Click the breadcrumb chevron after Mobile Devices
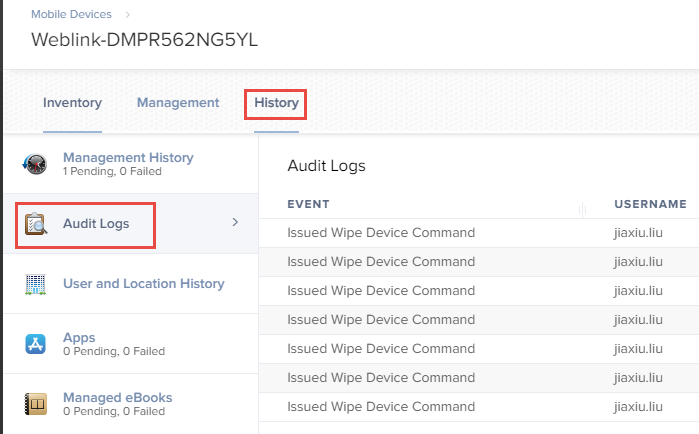The height and width of the screenshot is (434, 699). (x=127, y=15)
